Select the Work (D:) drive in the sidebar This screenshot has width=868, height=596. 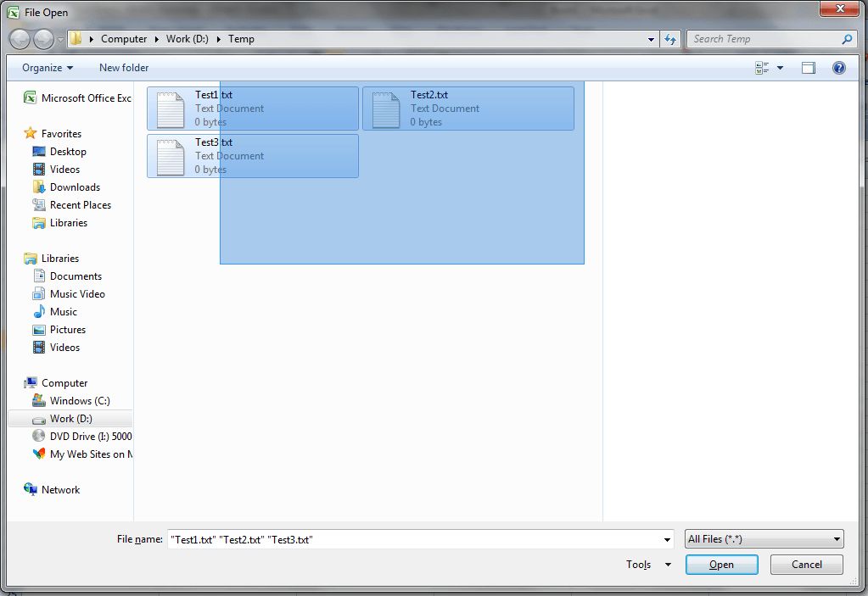73,418
